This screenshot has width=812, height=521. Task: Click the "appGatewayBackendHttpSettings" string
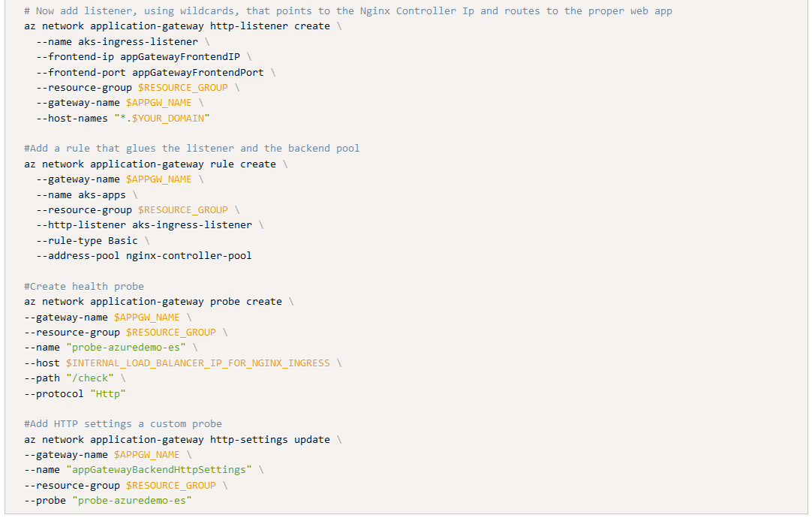[x=159, y=470]
